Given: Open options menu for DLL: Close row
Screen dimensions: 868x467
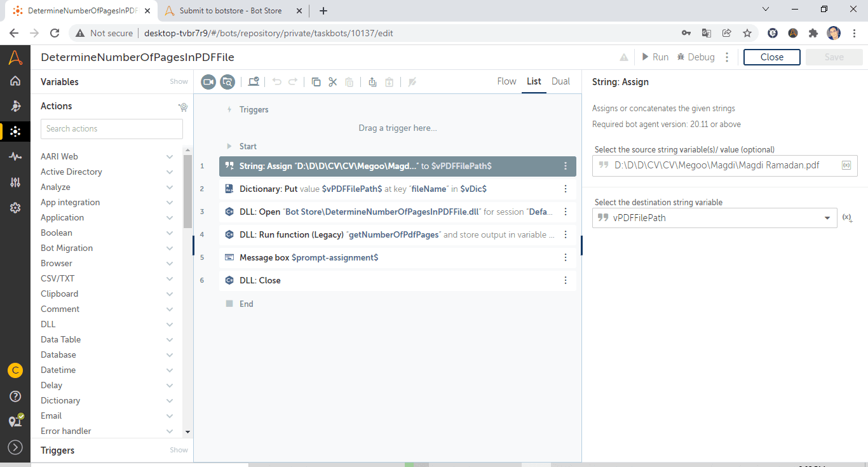Looking at the screenshot, I should pyautogui.click(x=566, y=280).
